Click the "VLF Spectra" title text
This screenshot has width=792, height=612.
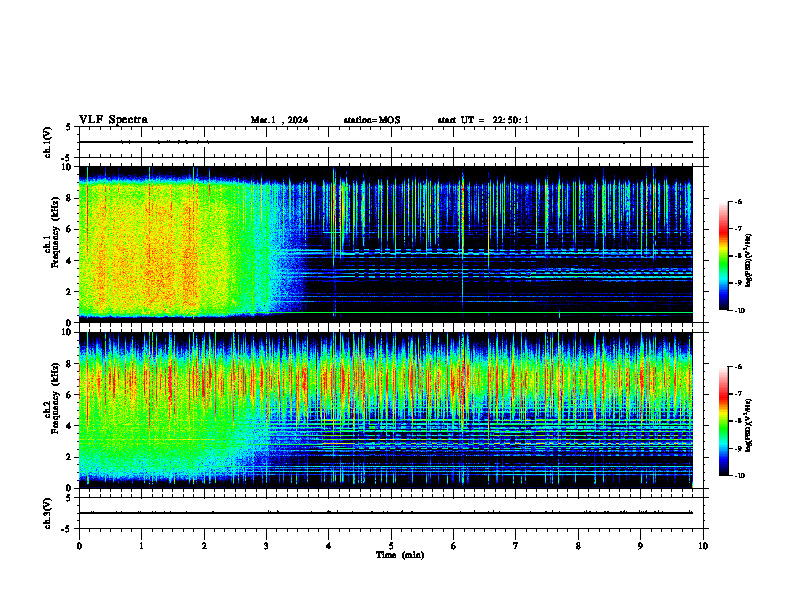tap(113, 120)
